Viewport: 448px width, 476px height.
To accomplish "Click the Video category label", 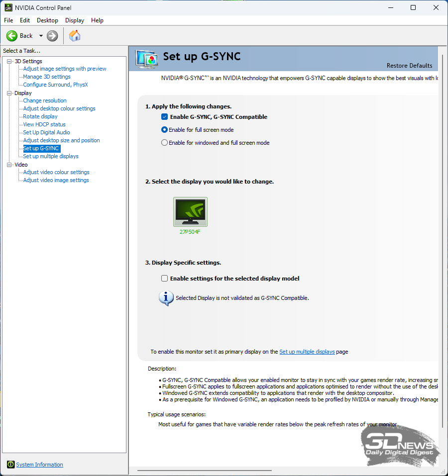I will [21, 165].
